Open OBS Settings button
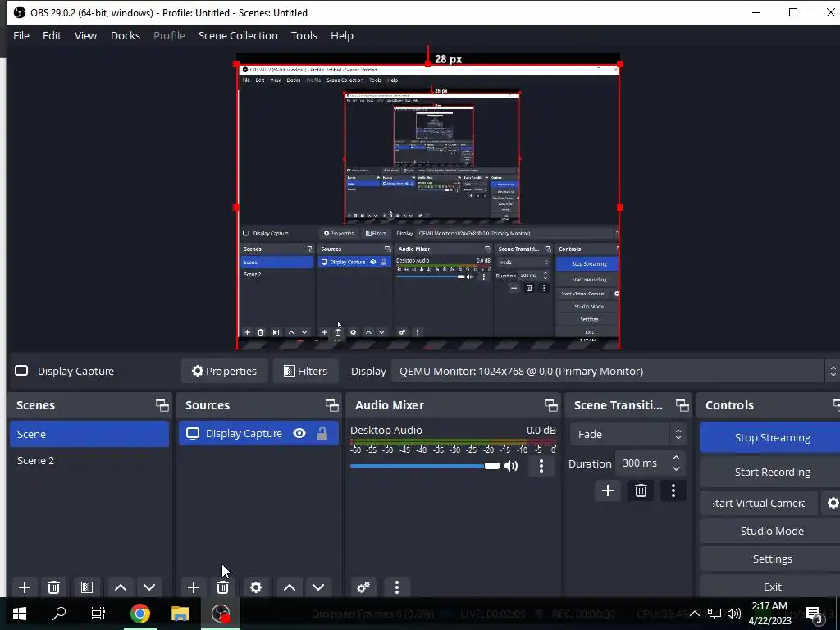Viewport: 840px width, 630px height. (771, 559)
